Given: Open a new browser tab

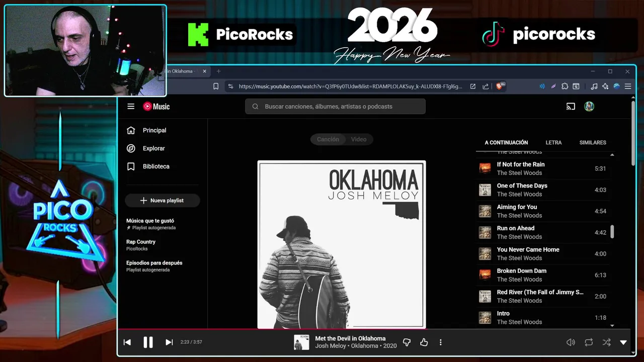Looking at the screenshot, I should (218, 71).
